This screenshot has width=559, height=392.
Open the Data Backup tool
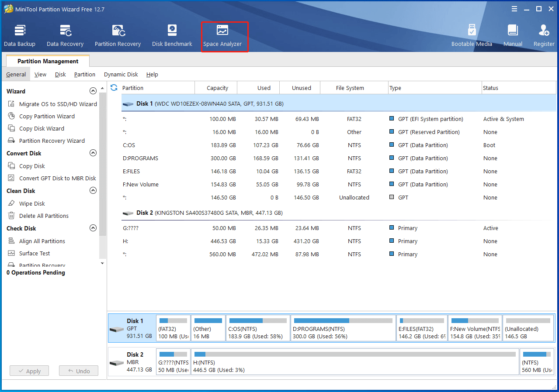pyautogui.click(x=20, y=36)
